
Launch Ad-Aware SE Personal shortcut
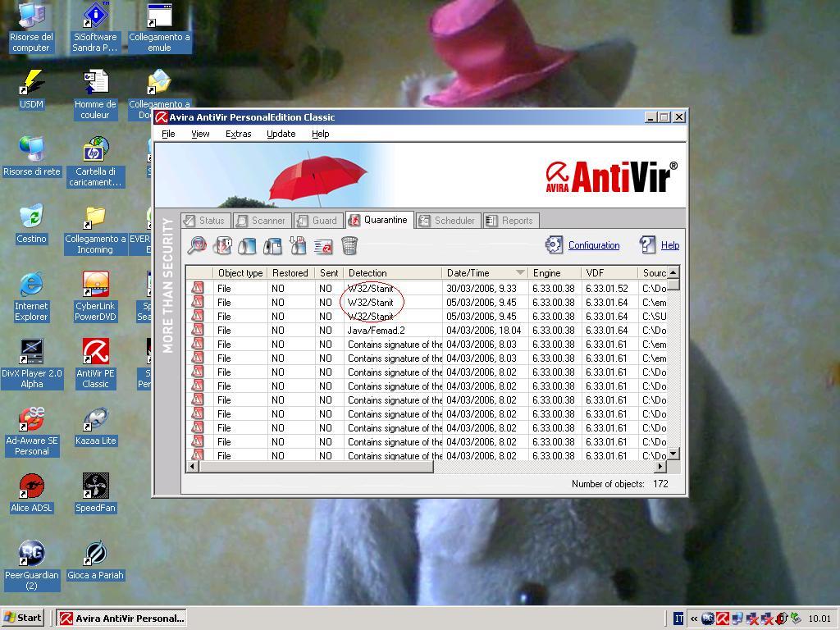coord(31,431)
